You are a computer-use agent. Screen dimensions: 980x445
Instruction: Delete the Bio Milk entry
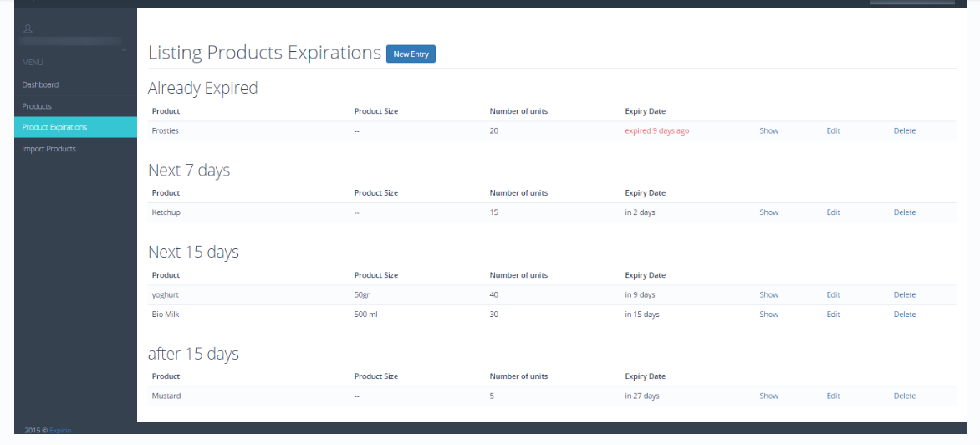[x=904, y=315]
